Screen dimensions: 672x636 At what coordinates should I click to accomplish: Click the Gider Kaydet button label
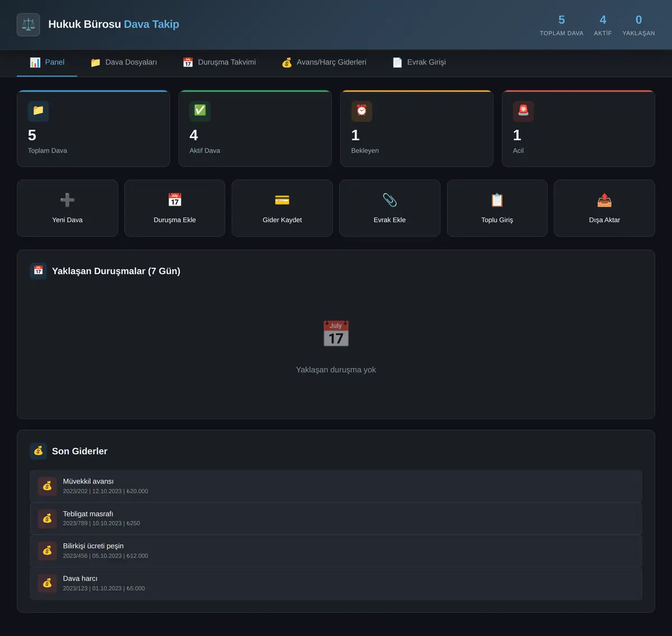pyautogui.click(x=282, y=220)
